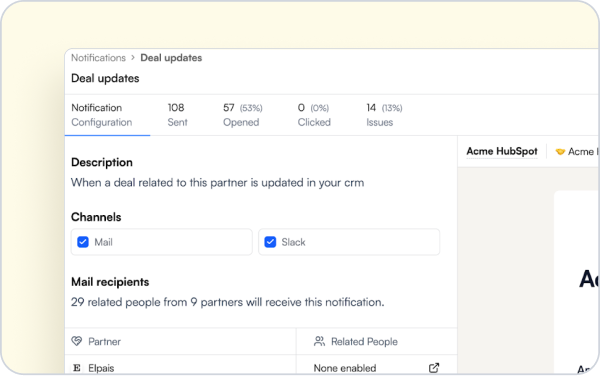Viewport: 600px width, 376px height.
Task: Go back to Notifications breadcrumb
Action: pos(98,58)
